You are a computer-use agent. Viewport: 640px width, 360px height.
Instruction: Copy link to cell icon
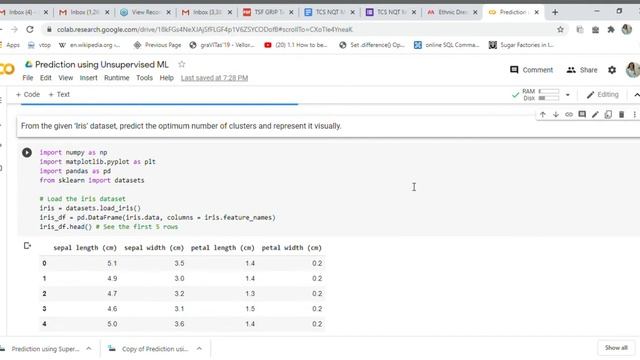[569, 115]
